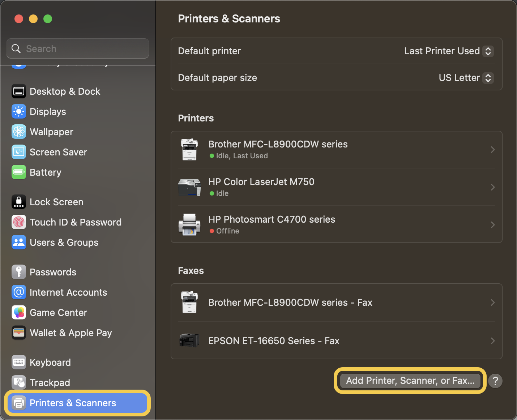
Task: Click the Desktop & Dock sidebar icon
Action: point(19,91)
